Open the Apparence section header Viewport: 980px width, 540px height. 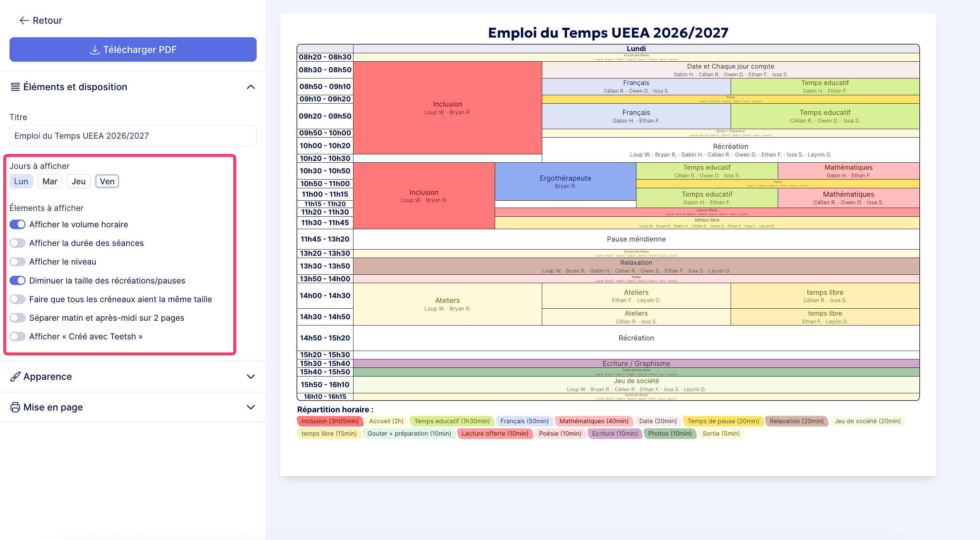(133, 377)
